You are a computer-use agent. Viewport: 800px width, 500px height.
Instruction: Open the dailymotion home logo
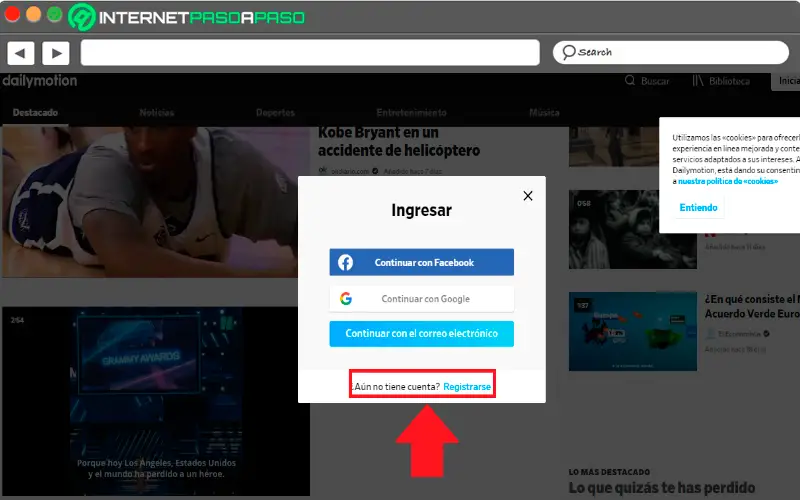click(x=39, y=81)
